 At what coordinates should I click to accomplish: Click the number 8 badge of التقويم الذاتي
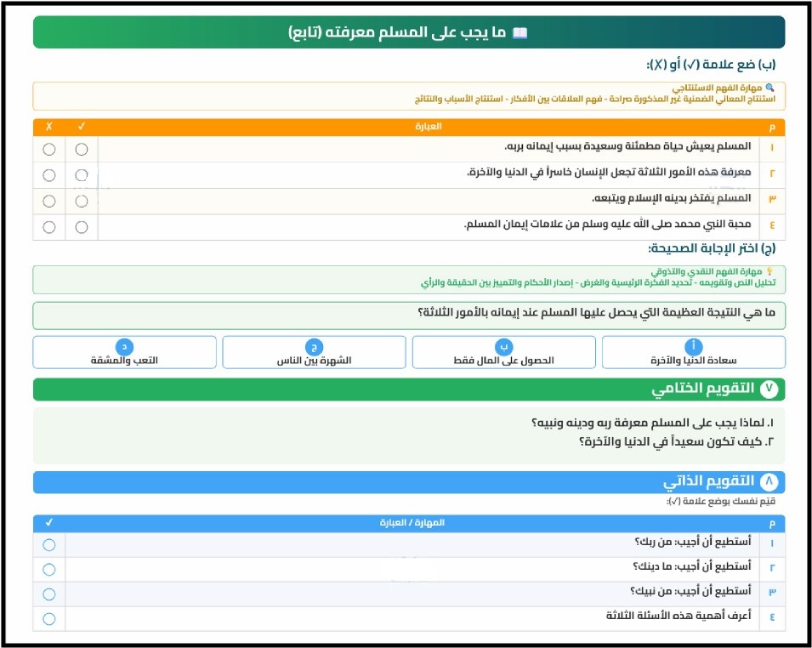(769, 481)
